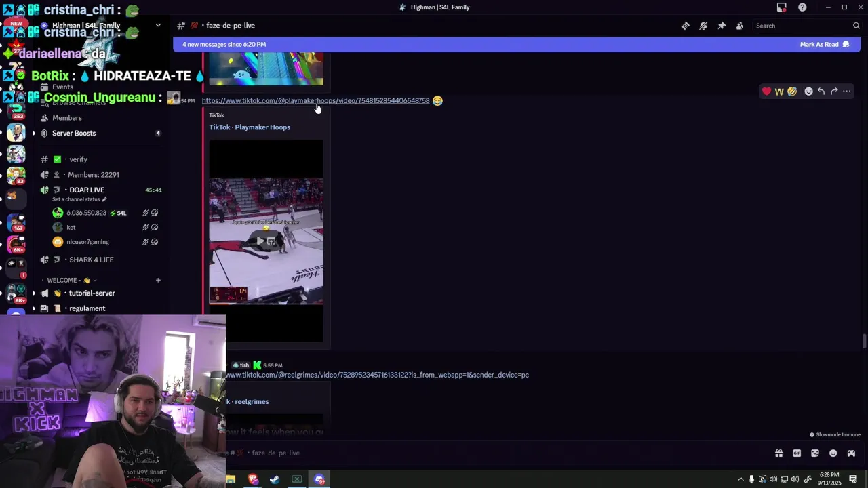Click the faze-de-pe-live channel title
868x488 pixels.
[x=231, y=26]
